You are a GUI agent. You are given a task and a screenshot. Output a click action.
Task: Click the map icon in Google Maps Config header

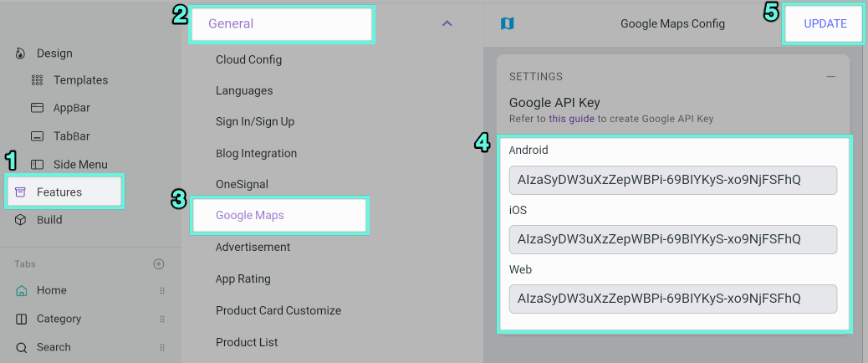pyautogui.click(x=507, y=23)
